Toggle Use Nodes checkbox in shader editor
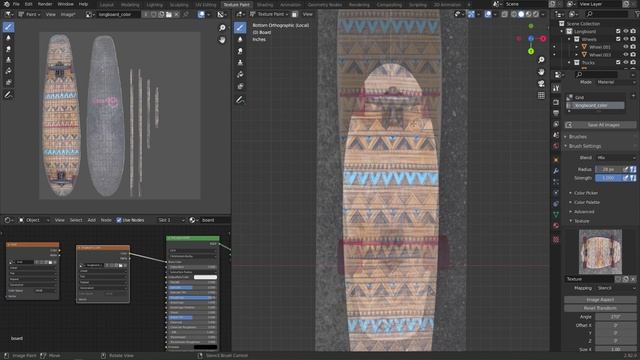This screenshot has height=360, width=640. click(x=119, y=220)
